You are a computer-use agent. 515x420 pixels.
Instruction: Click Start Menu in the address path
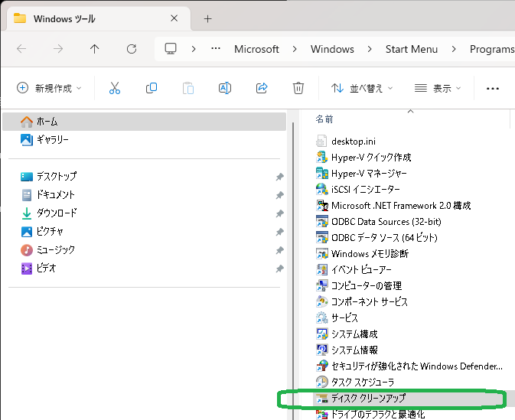[412, 49]
